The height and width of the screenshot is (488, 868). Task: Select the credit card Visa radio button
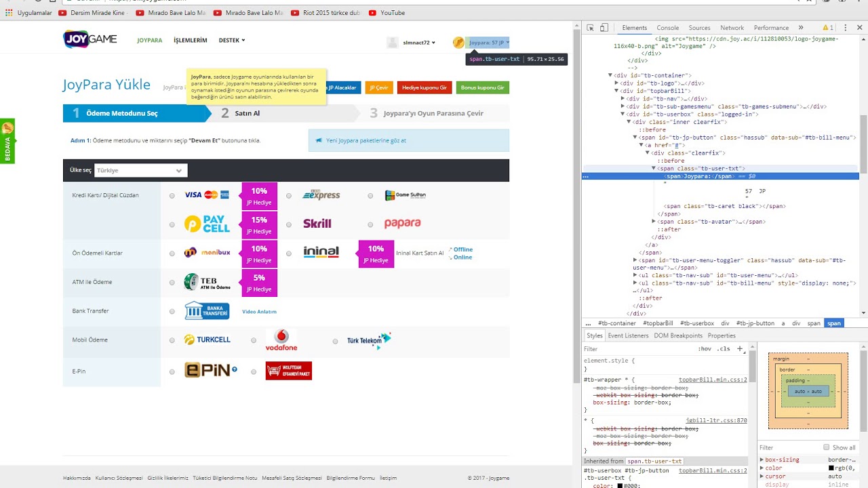point(172,196)
